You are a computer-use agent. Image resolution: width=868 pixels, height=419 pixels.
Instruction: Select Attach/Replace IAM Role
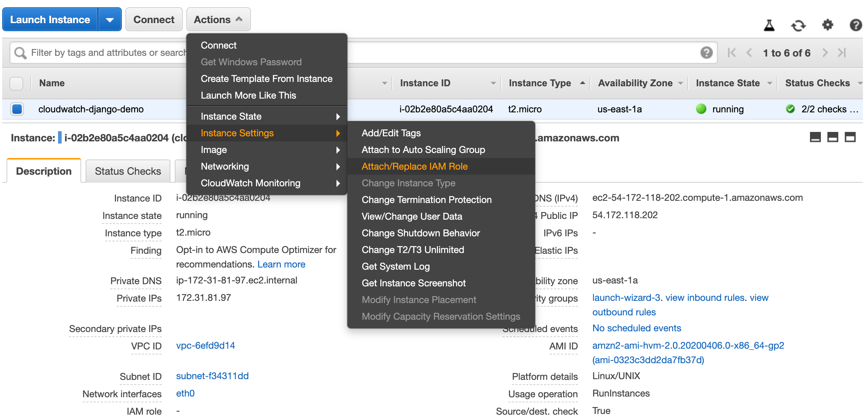(x=441, y=166)
